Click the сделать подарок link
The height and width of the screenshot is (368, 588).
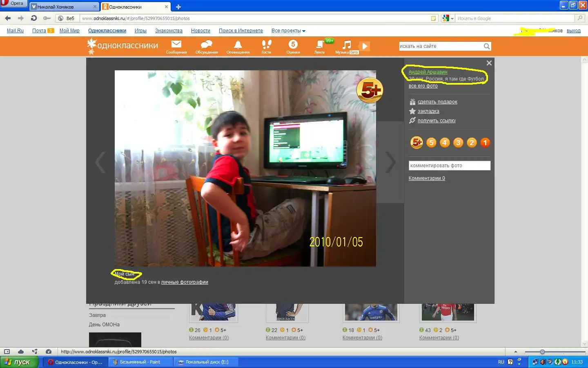(x=437, y=102)
